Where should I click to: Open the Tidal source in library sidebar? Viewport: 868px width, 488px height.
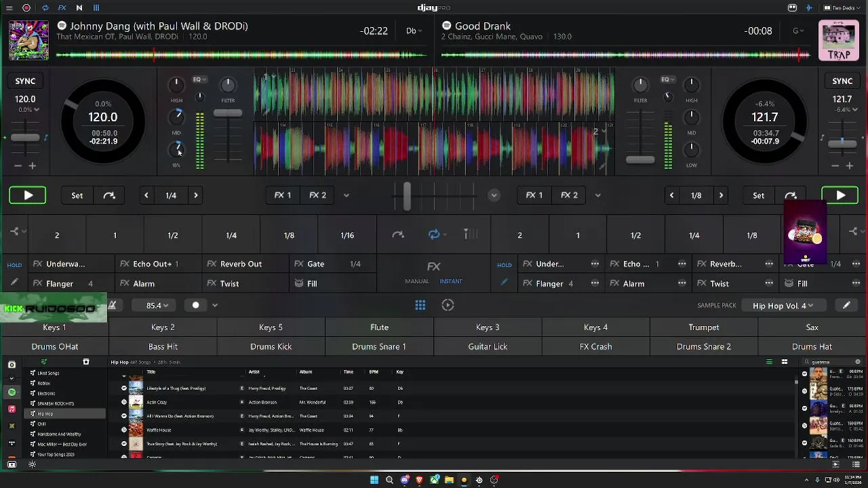(x=12, y=443)
